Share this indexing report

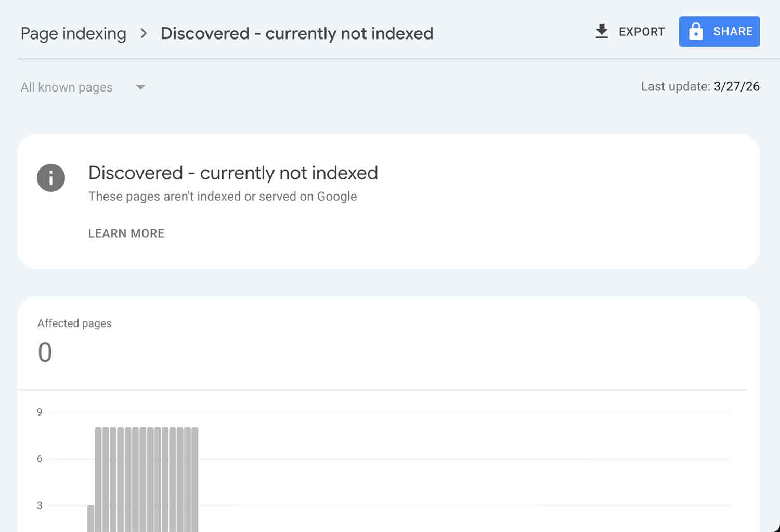point(719,31)
